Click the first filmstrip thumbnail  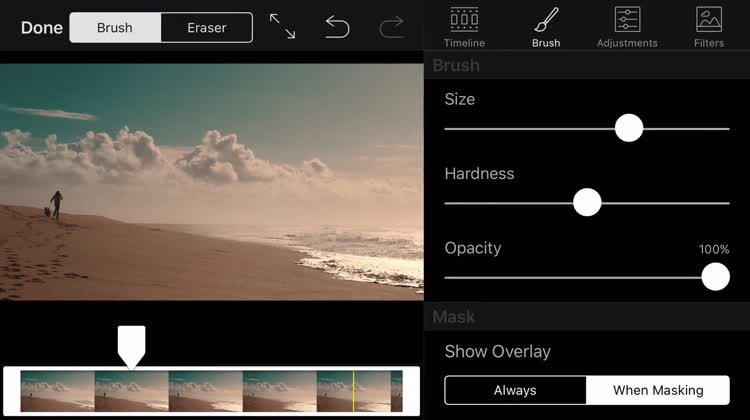coord(57,391)
